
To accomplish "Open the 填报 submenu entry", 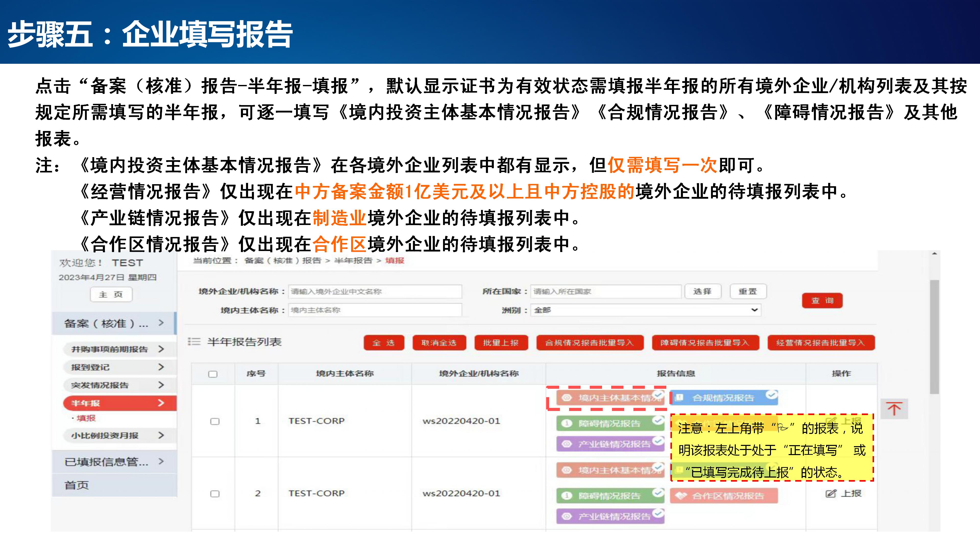I will (x=86, y=418).
